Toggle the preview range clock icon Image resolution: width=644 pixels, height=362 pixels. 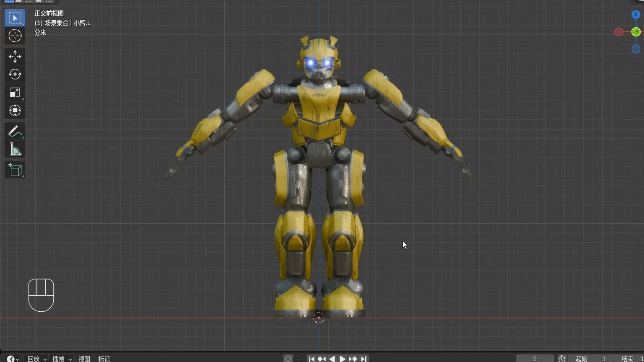pyautogui.click(x=562, y=359)
